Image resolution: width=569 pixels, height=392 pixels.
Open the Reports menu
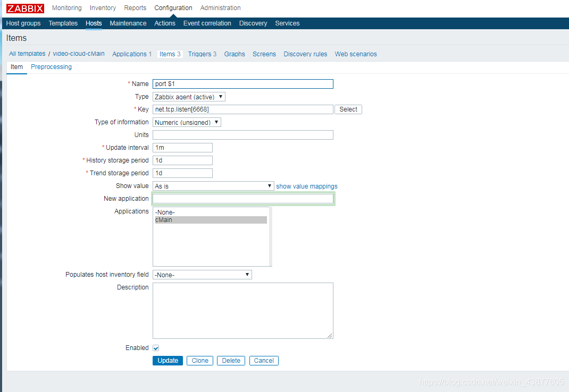coord(135,7)
